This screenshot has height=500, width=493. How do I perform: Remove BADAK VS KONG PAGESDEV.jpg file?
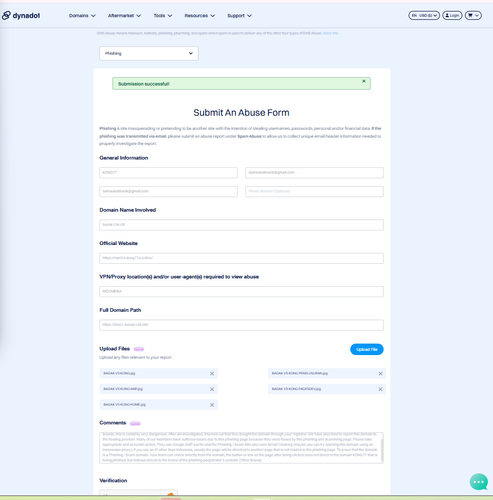coord(380,389)
